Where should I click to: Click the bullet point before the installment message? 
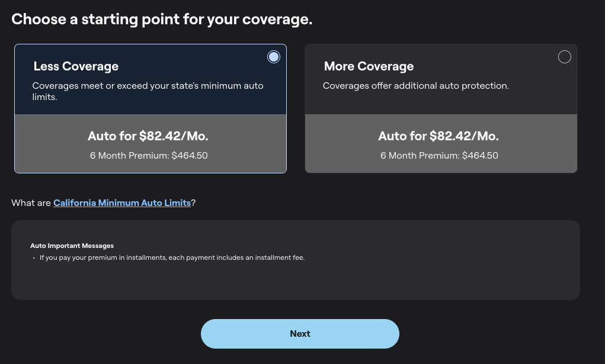[x=34, y=258]
